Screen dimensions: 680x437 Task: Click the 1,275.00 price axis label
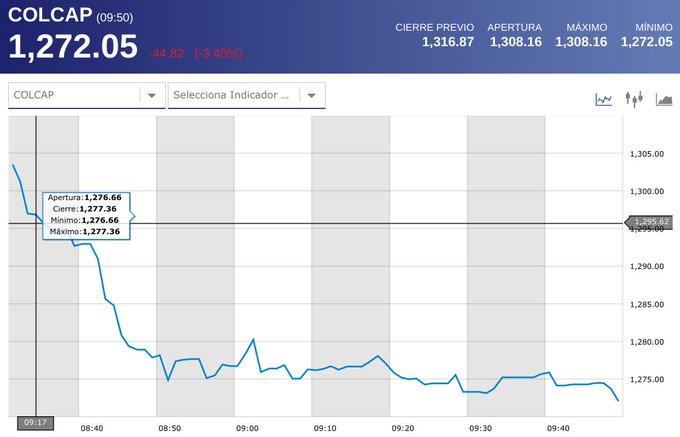tap(647, 379)
